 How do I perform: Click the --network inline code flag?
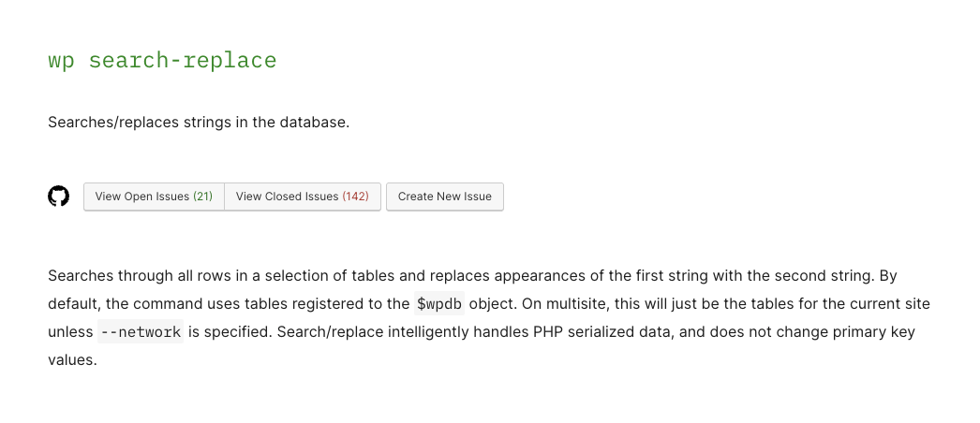141,332
